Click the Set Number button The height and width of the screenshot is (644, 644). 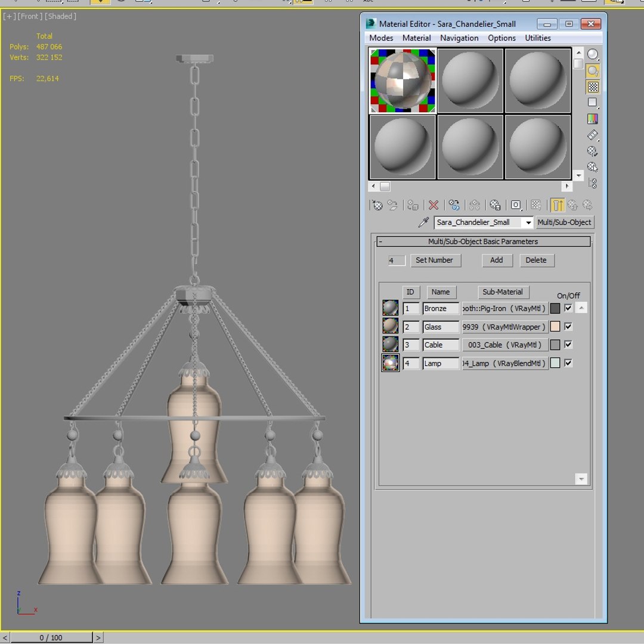(435, 261)
